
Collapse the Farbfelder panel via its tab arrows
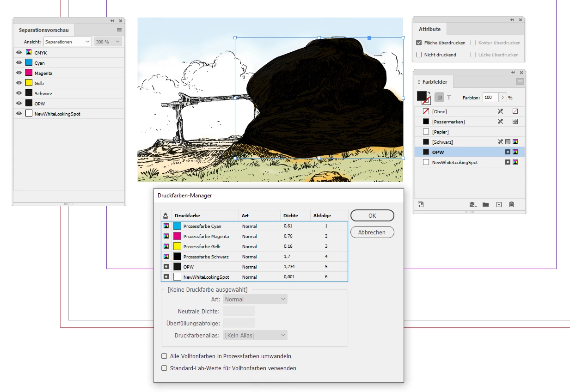coord(418,82)
